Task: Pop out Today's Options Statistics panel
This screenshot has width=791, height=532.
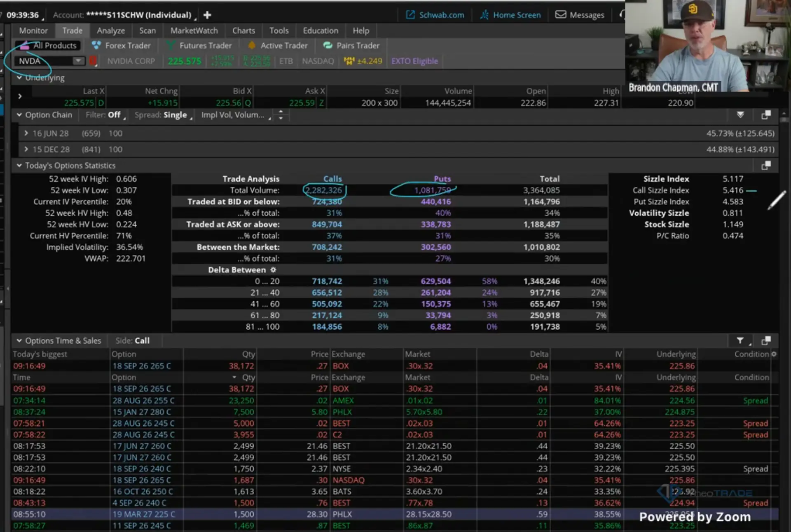Action: click(x=766, y=166)
